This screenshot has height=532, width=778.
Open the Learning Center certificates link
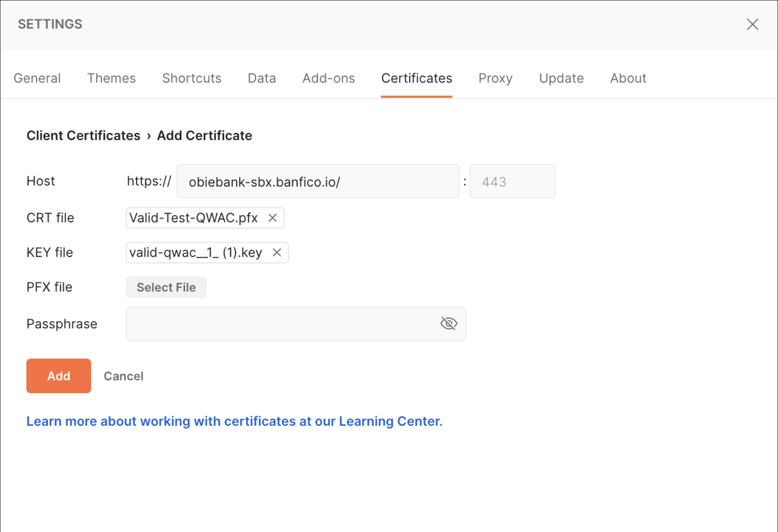tap(235, 421)
